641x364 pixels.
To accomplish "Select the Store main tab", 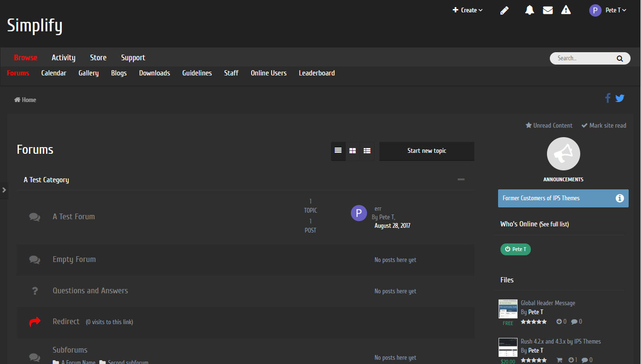I will point(98,57).
